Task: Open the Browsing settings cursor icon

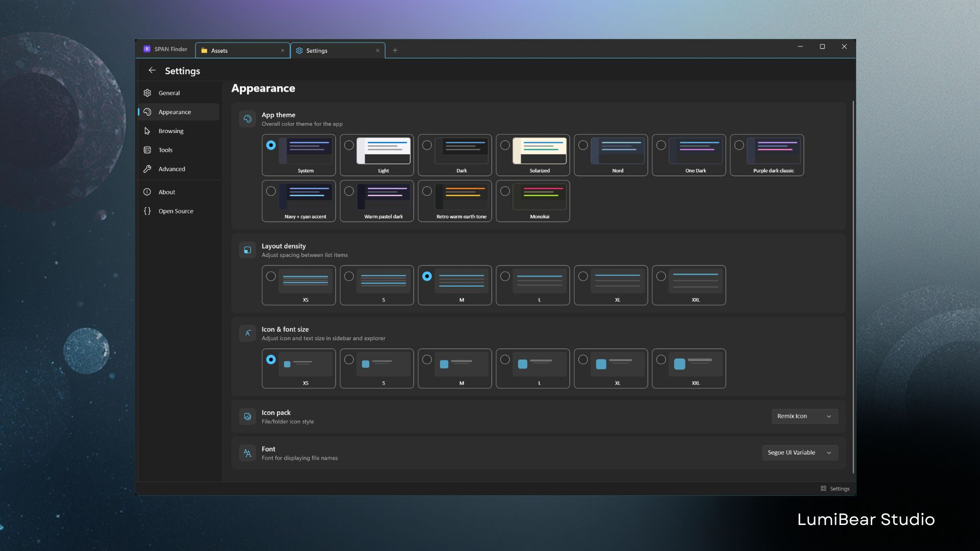Action: pyautogui.click(x=148, y=131)
